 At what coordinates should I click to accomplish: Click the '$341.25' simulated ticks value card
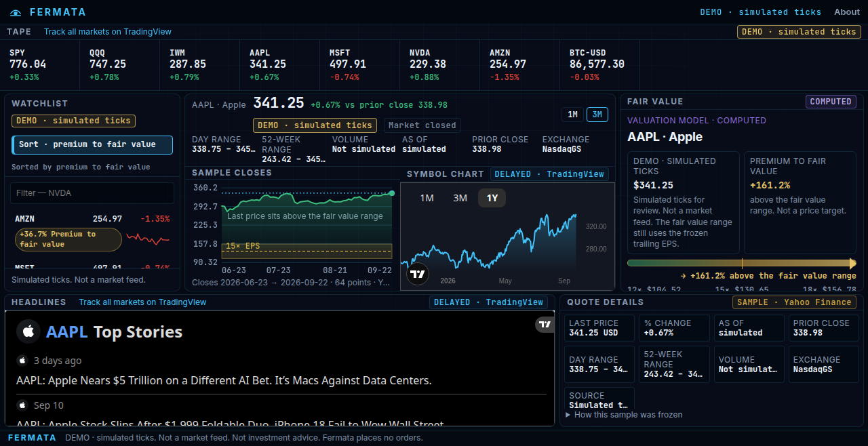[x=684, y=203]
